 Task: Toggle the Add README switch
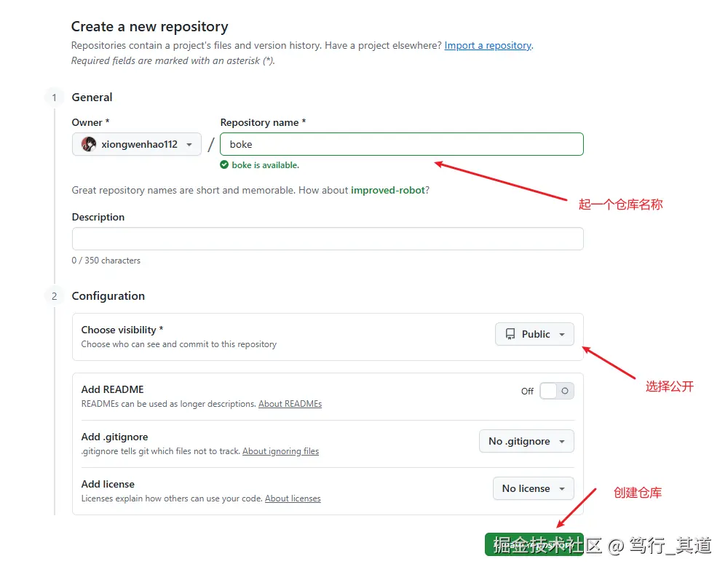click(557, 391)
